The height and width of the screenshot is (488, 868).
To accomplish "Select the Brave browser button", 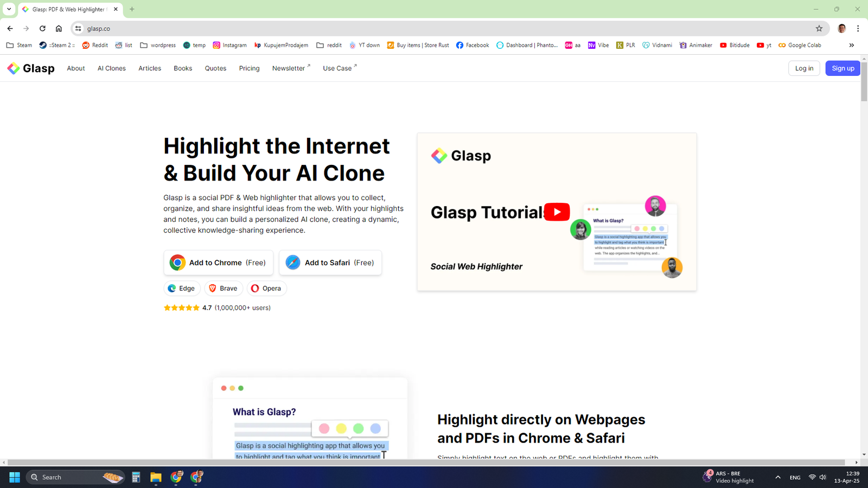I will pyautogui.click(x=224, y=288).
